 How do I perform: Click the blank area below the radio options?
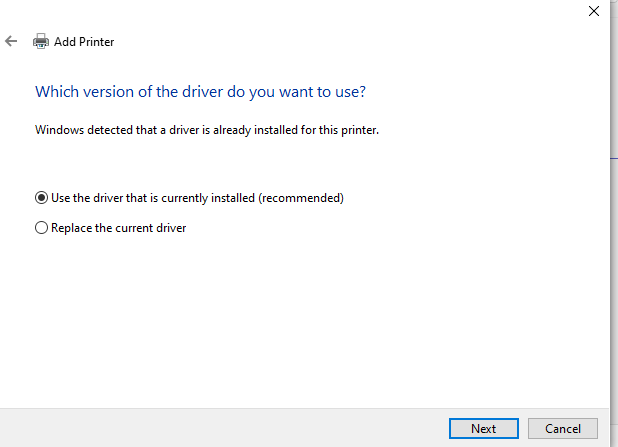point(300,320)
